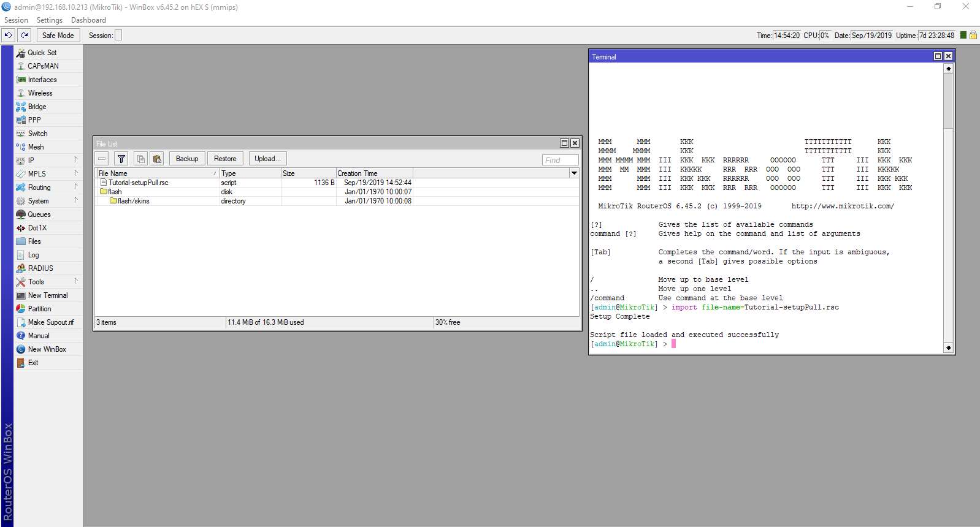Click Terminal scrollbar up arrow
The height and width of the screenshot is (527, 980).
coord(948,69)
